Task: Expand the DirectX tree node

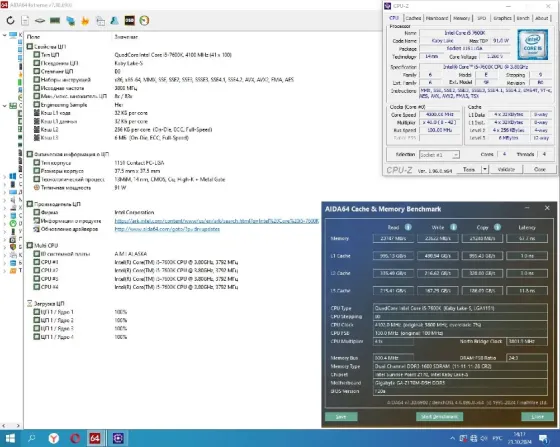Action: [4, 224]
